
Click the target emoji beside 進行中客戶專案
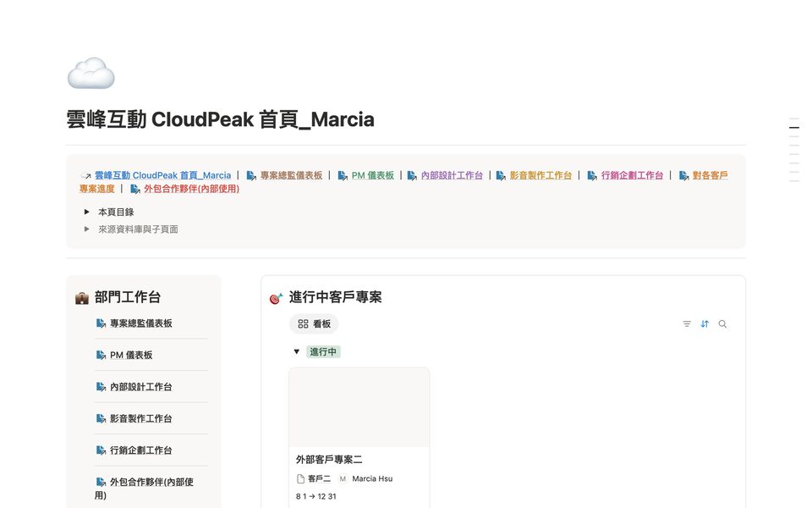pyautogui.click(x=276, y=298)
